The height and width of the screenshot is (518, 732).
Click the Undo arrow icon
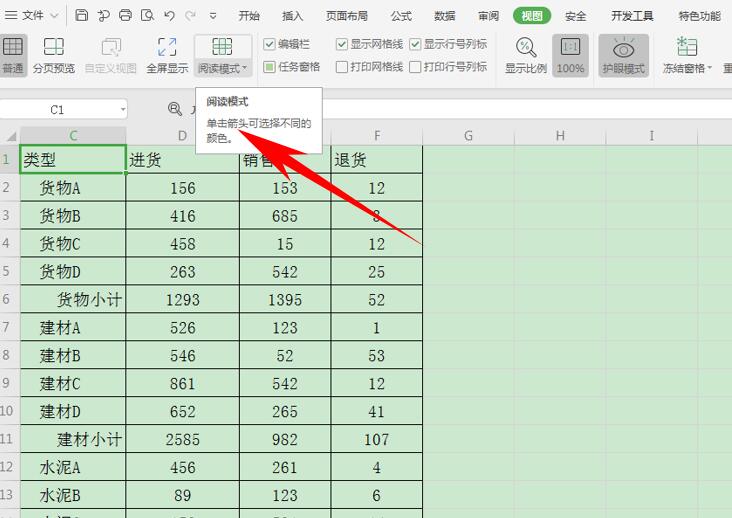(169, 16)
